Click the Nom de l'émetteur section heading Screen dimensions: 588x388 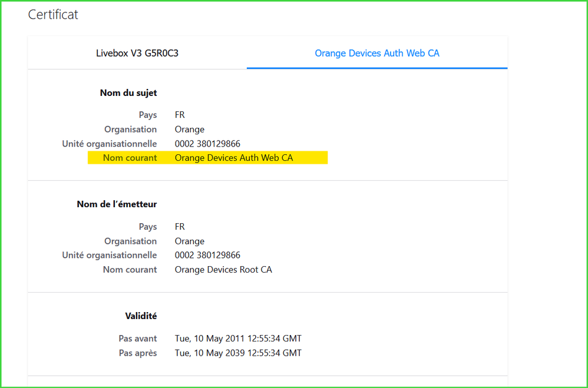(117, 204)
